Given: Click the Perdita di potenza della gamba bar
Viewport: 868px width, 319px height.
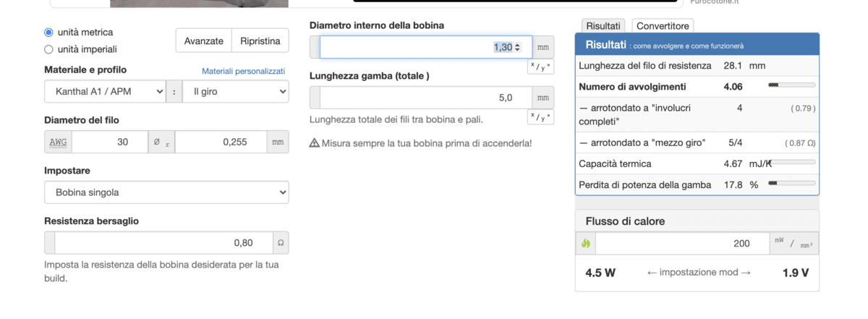Looking at the screenshot, I should click(x=791, y=183).
